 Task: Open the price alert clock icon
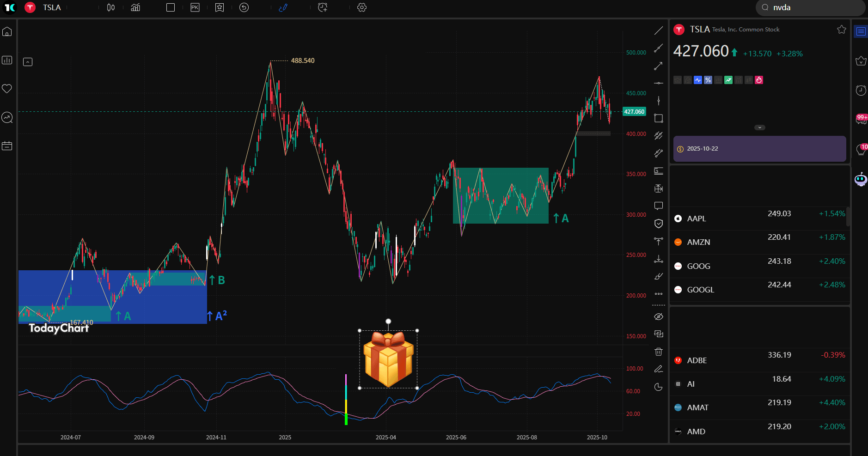click(x=323, y=7)
